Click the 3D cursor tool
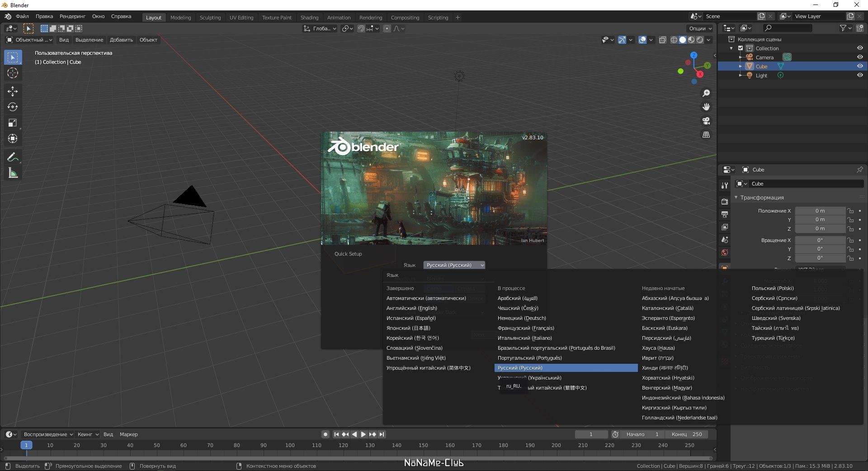The width and height of the screenshot is (868, 471). tap(13, 73)
